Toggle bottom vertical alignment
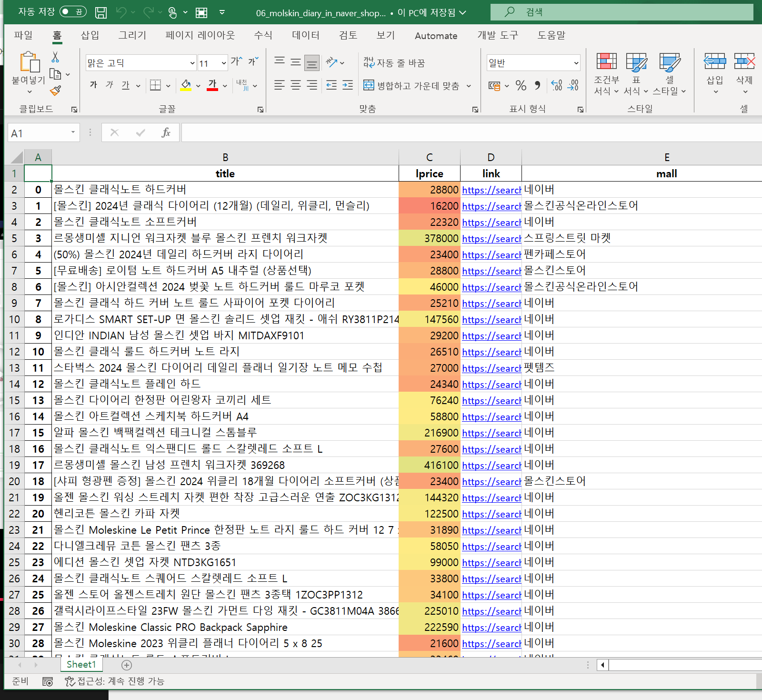Screen dimensions: 762x700 [312, 62]
